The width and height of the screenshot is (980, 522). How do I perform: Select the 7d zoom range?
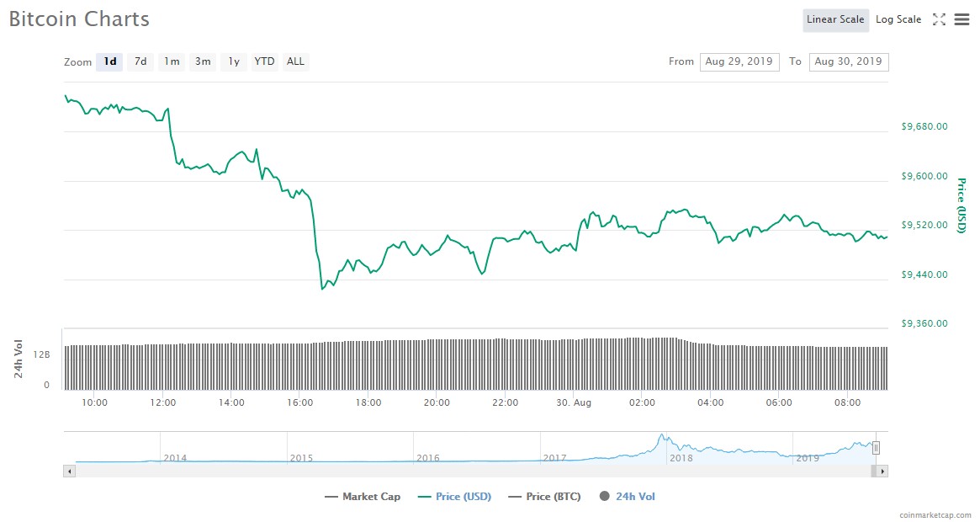140,61
